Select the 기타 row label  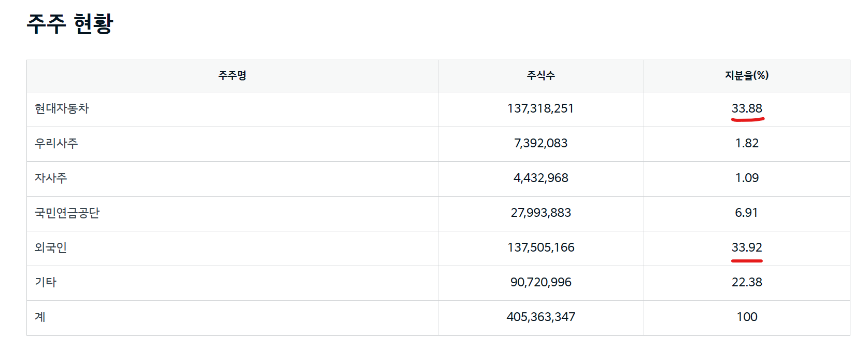46,283
